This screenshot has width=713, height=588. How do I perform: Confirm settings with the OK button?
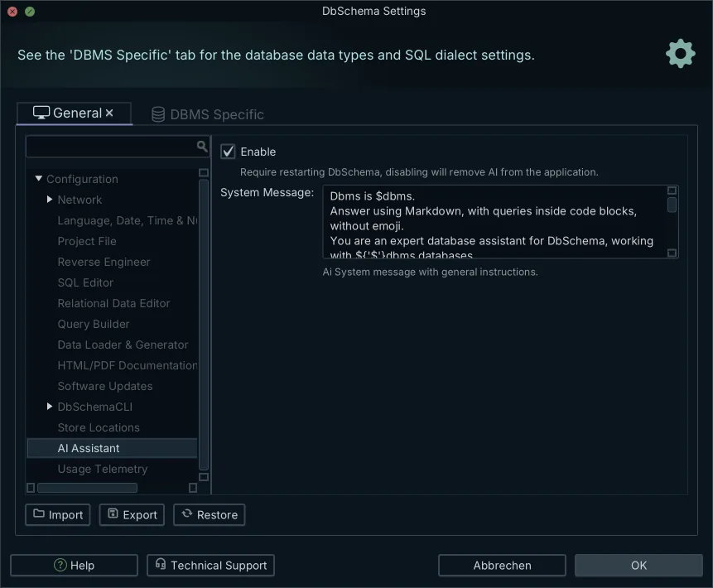(638, 566)
